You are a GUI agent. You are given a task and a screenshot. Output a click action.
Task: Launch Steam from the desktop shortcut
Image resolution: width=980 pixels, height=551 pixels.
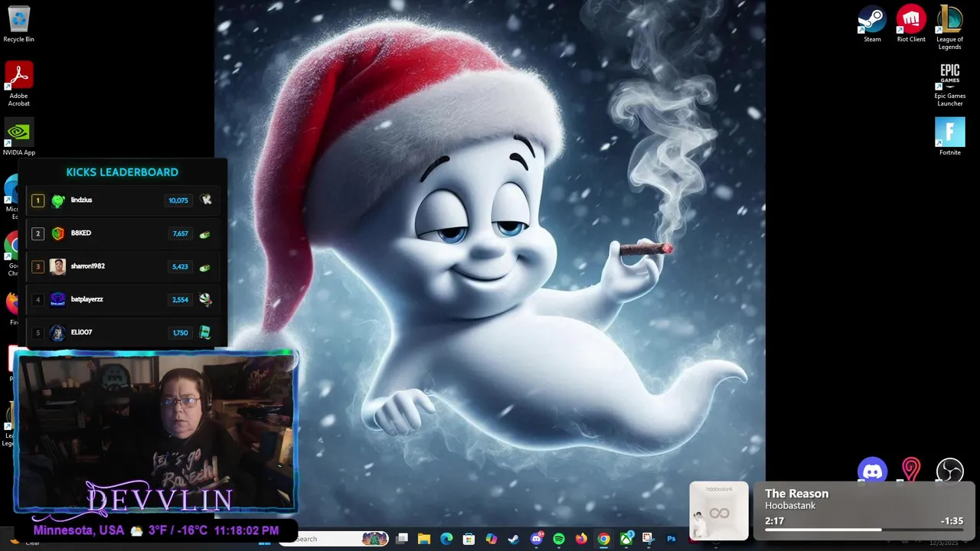click(872, 24)
